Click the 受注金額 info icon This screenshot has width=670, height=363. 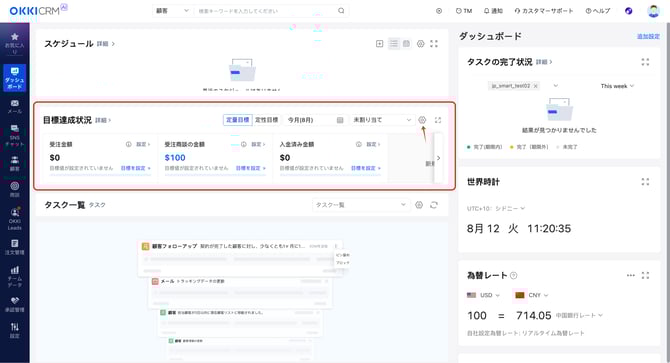(129, 144)
